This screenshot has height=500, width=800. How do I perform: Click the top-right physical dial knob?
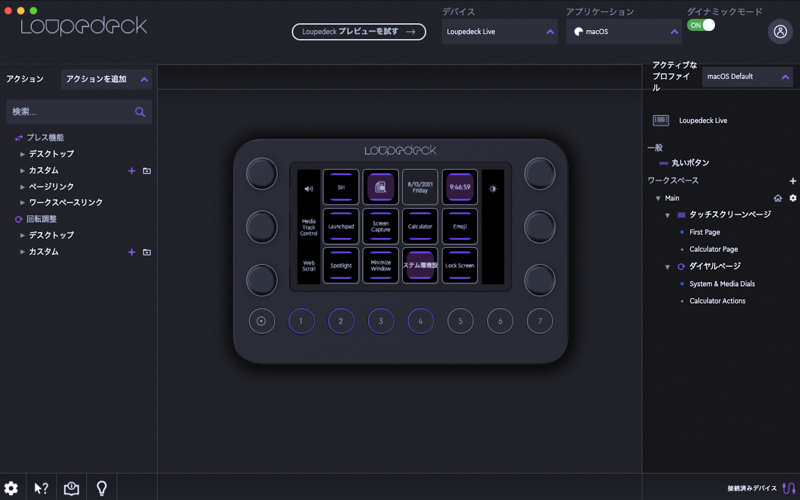click(540, 173)
